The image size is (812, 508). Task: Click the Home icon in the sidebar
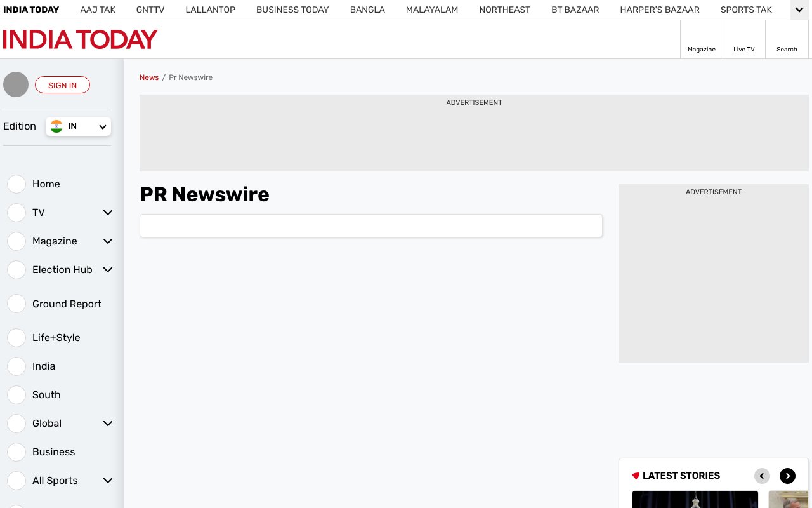tap(16, 184)
